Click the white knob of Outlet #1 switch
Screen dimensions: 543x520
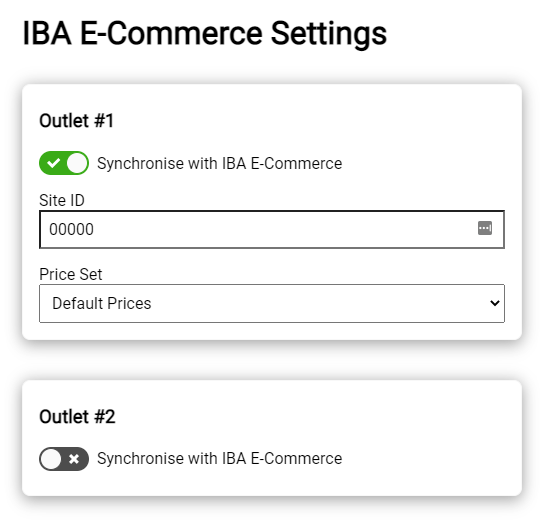(77, 163)
